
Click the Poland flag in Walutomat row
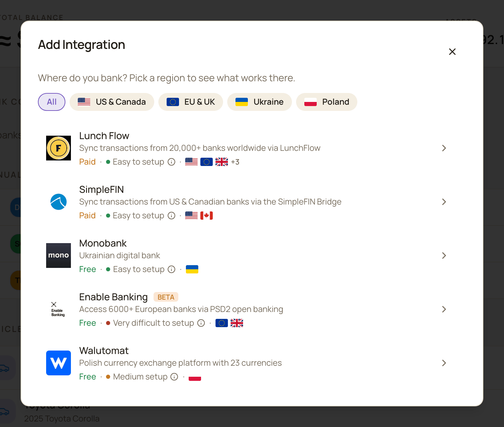pos(195,377)
